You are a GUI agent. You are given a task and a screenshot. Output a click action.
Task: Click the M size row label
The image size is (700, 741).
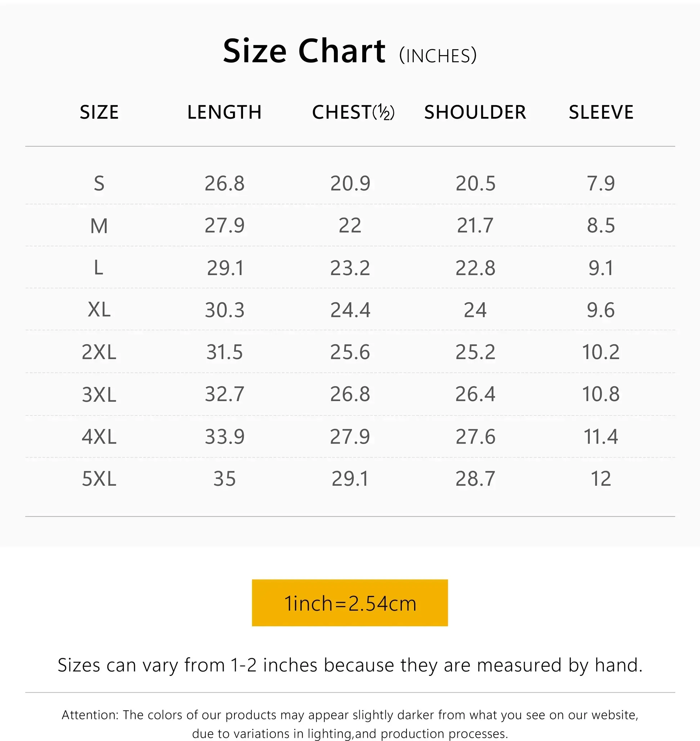click(x=99, y=226)
